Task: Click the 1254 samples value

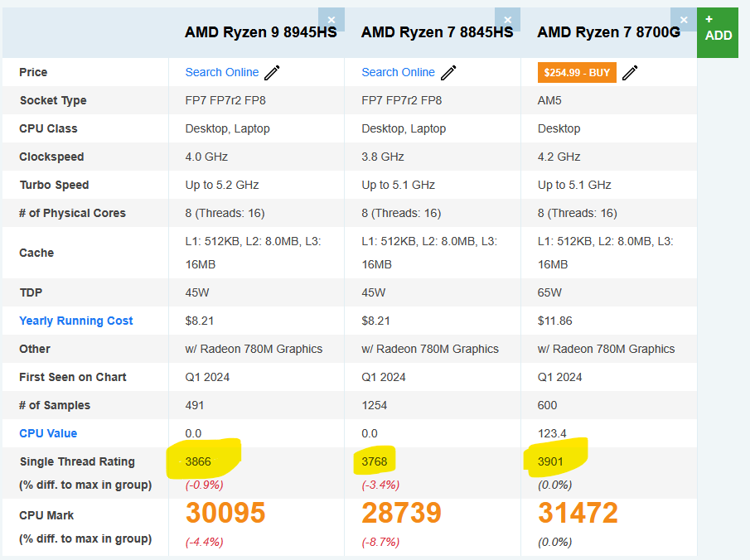Action: [x=374, y=406]
